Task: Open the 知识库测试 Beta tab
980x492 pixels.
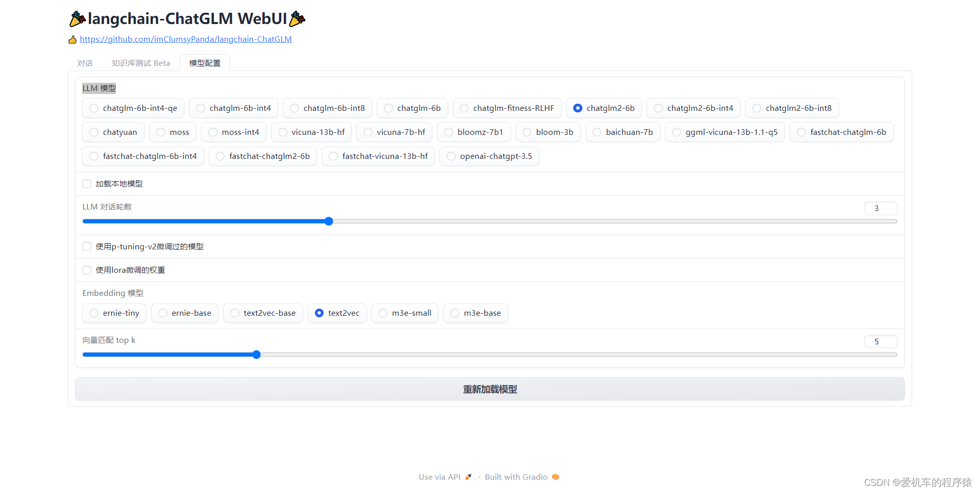Action: pos(141,63)
